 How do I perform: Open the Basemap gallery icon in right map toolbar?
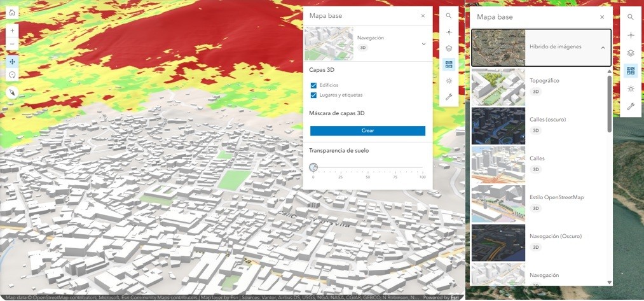[631, 71]
